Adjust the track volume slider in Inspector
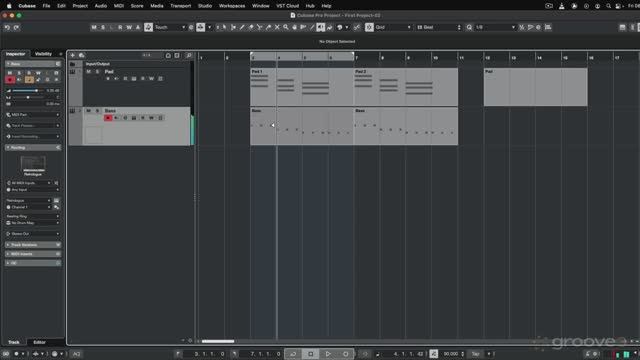Viewport: 640px width, 360px height. tap(28, 91)
